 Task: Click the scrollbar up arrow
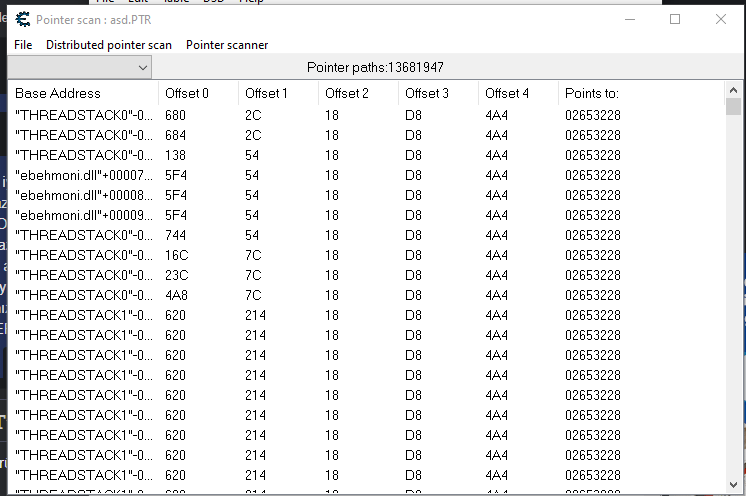733,90
